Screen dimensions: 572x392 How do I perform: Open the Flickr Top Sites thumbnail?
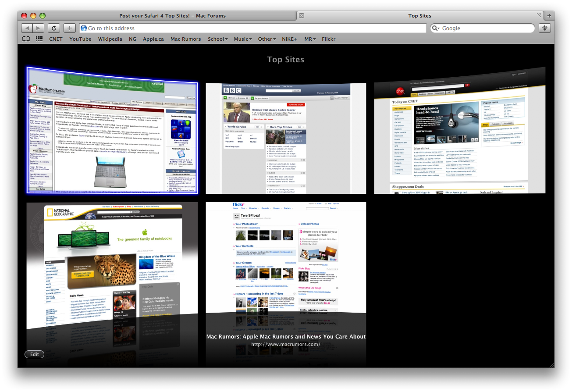click(286, 257)
